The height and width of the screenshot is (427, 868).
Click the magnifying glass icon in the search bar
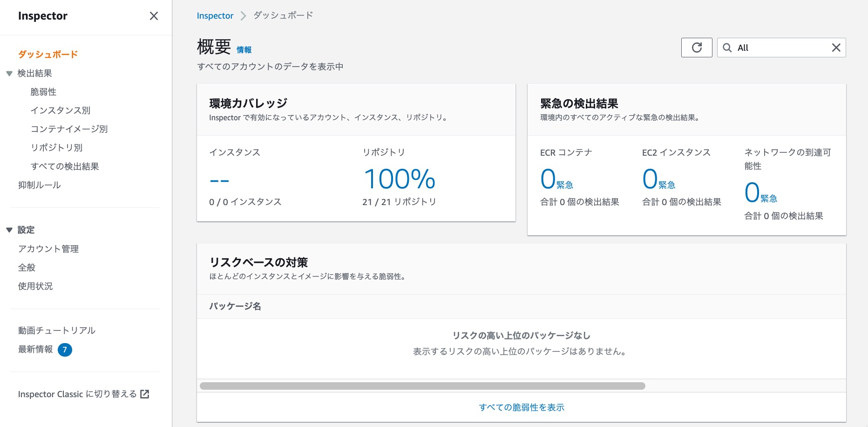tap(727, 47)
